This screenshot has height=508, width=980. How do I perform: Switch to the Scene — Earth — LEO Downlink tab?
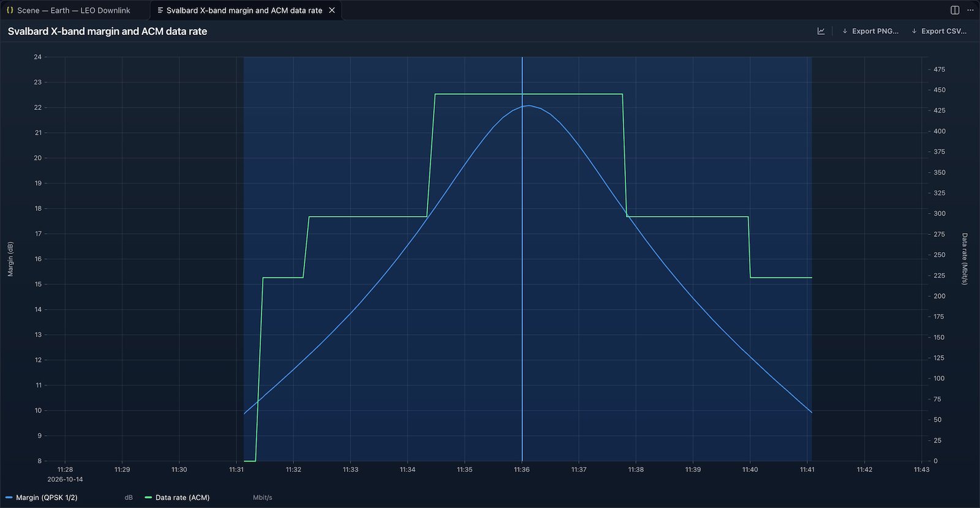tap(74, 10)
